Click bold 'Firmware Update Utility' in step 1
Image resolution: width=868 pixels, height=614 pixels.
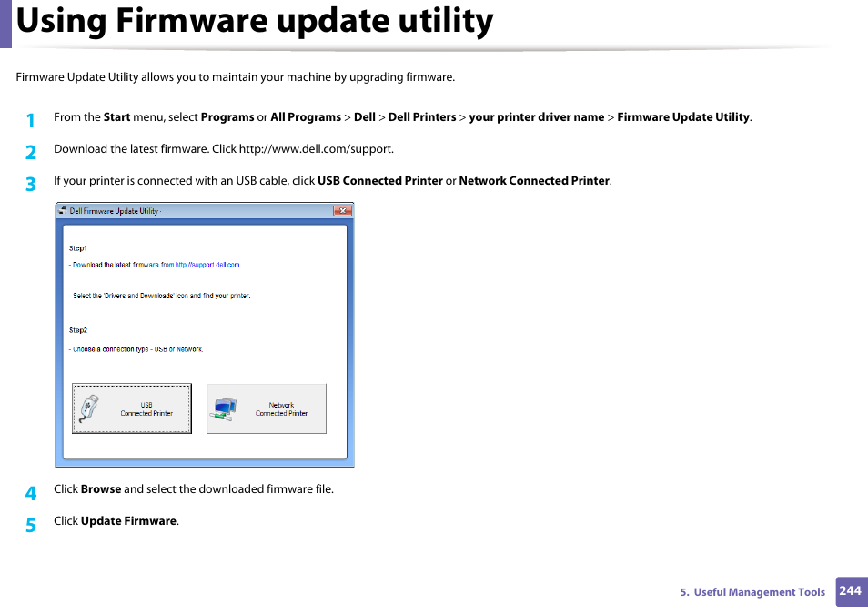click(683, 117)
